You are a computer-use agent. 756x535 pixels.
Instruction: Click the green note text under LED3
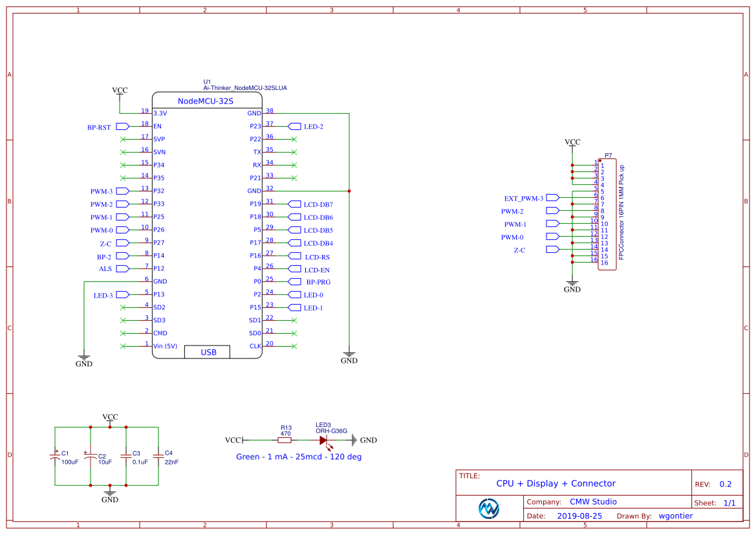click(299, 457)
